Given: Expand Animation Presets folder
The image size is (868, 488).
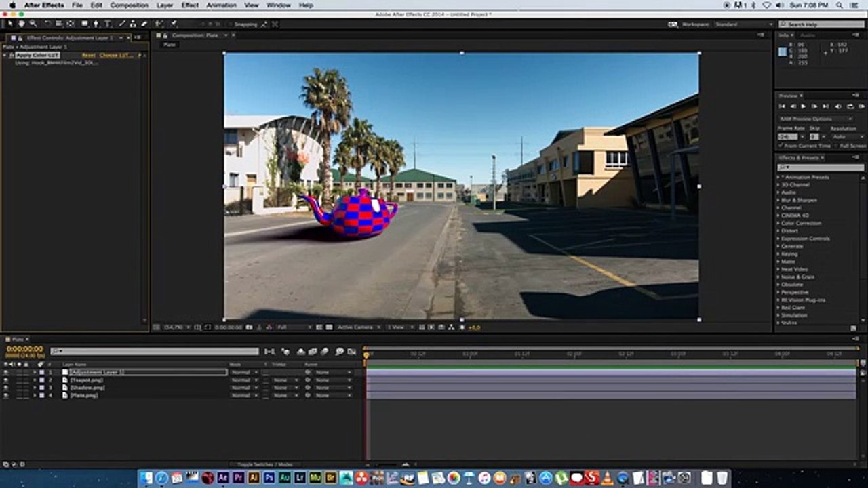Looking at the screenshot, I should coord(778,177).
